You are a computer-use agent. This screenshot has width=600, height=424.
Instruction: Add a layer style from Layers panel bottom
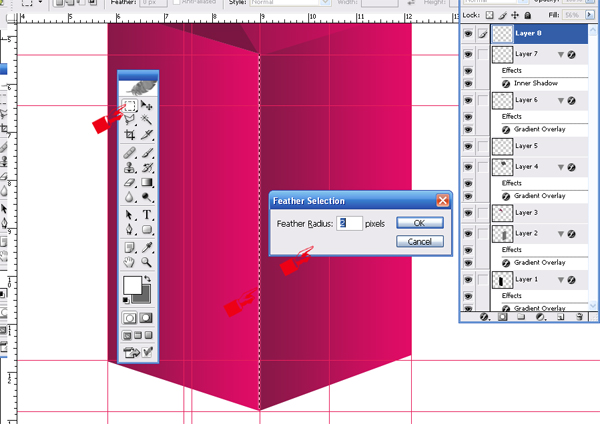(484, 317)
